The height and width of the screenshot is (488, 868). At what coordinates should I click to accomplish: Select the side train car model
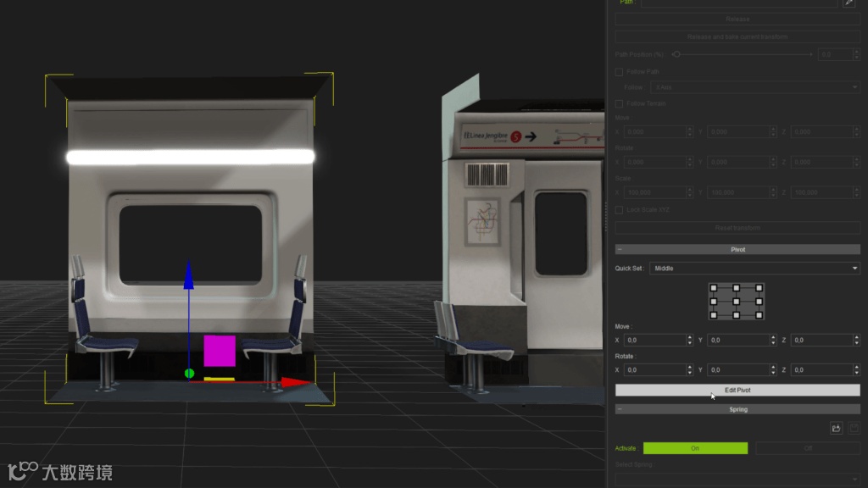coord(520,238)
